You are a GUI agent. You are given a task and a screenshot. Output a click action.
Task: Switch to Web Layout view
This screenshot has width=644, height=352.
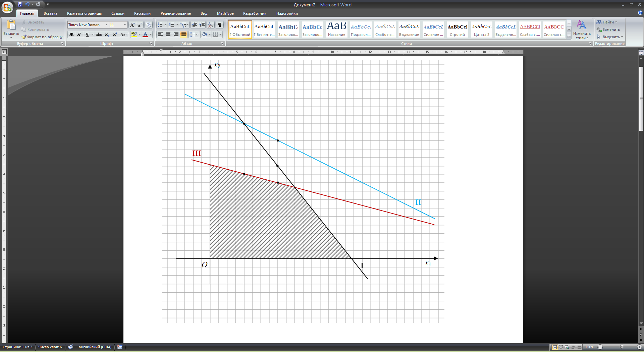click(x=567, y=347)
